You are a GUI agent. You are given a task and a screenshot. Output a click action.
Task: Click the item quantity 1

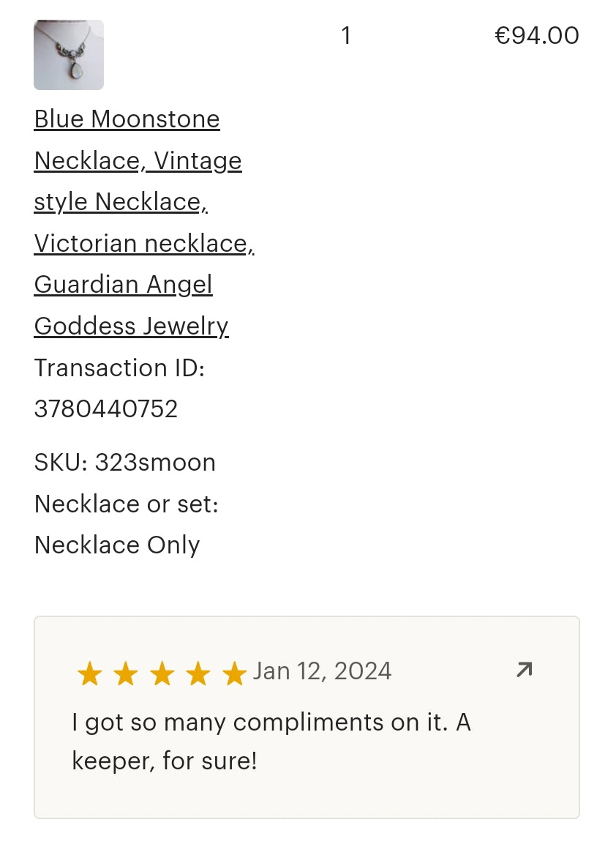[346, 35]
